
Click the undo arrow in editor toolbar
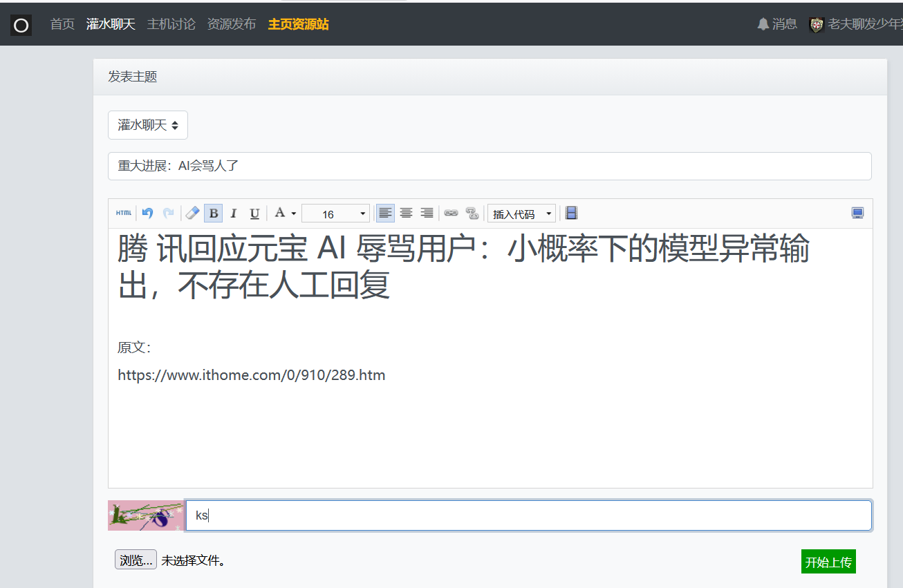(147, 214)
